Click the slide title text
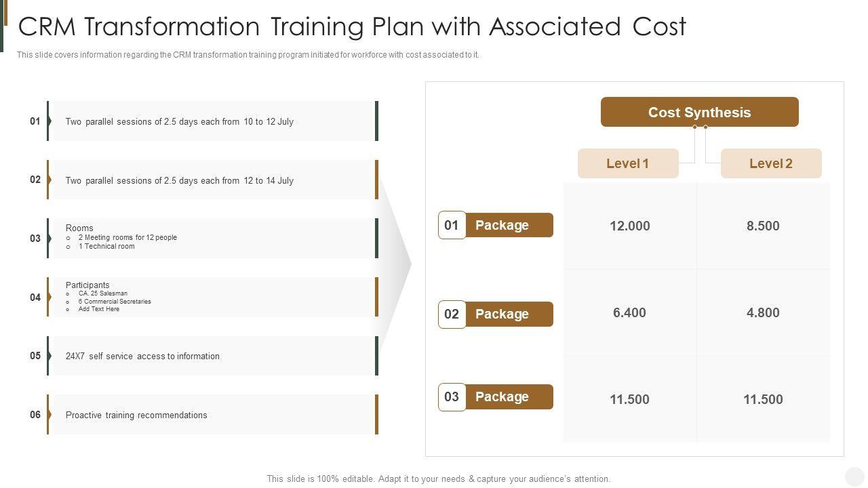 point(352,26)
